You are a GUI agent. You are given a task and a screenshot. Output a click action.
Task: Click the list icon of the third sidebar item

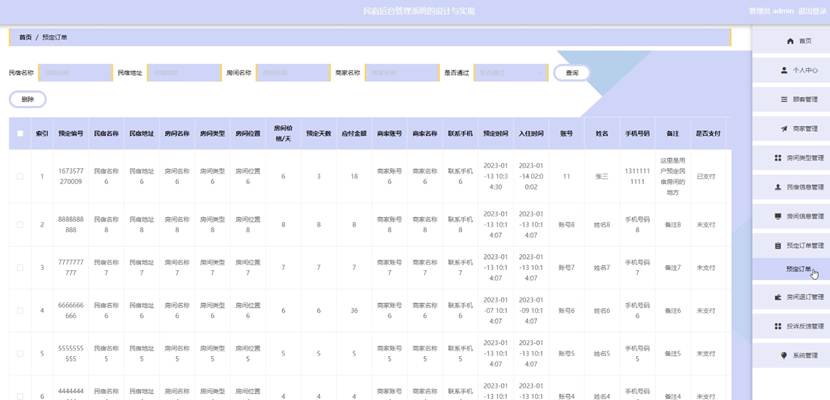(784, 99)
